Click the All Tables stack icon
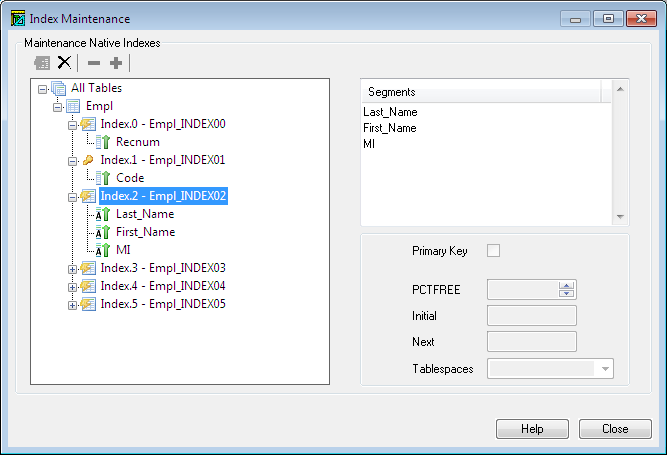667x455 pixels. 58,88
